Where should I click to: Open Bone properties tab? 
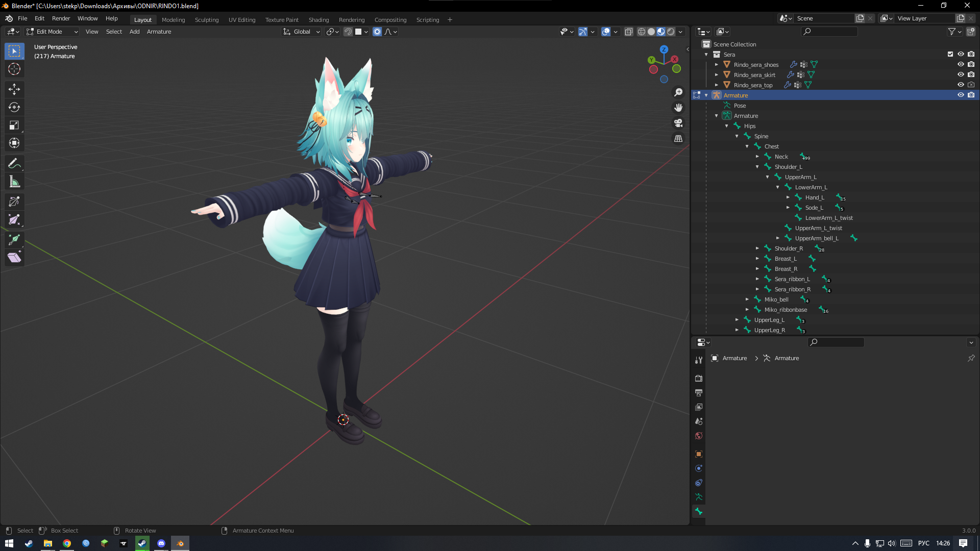tap(699, 511)
